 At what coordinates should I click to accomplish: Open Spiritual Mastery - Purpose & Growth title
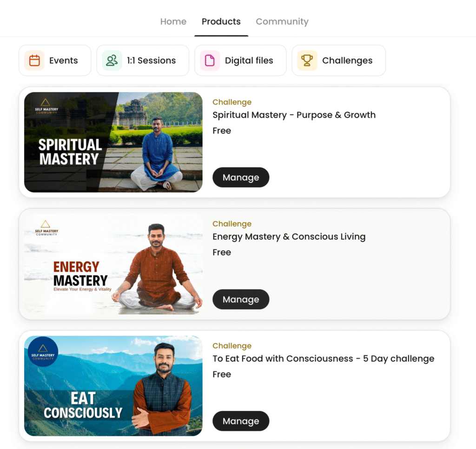pos(294,115)
